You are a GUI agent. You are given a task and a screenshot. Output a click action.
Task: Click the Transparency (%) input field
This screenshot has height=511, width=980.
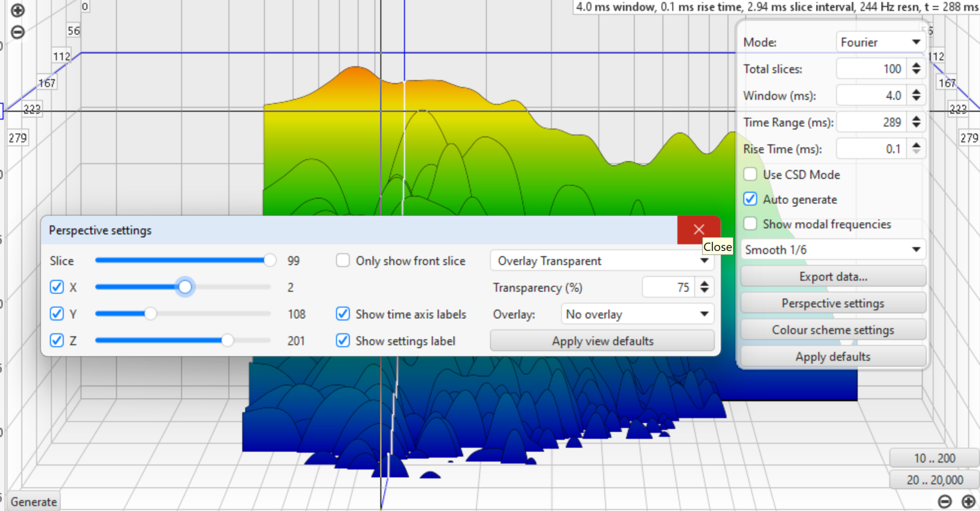pyautogui.click(x=669, y=287)
